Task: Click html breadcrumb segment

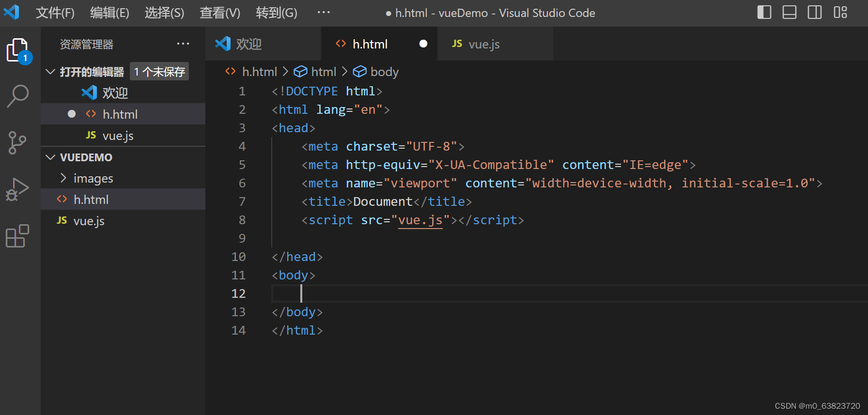Action: pos(315,72)
